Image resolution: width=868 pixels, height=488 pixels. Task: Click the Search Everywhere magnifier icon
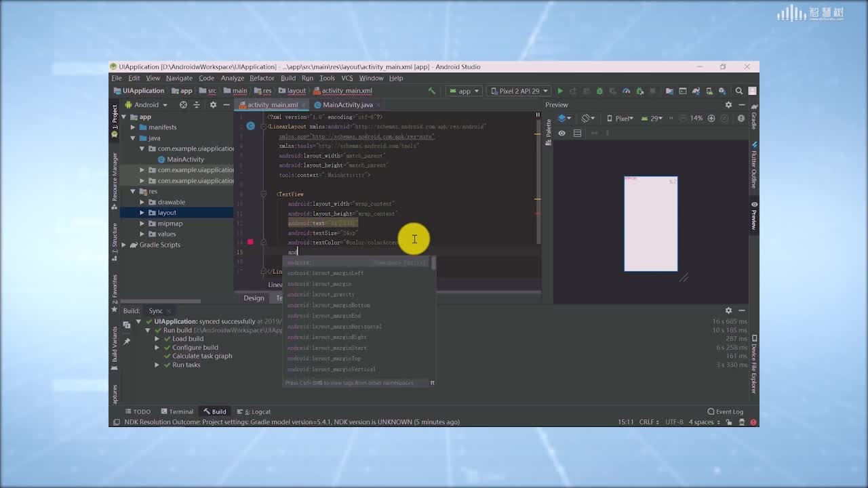[739, 91]
